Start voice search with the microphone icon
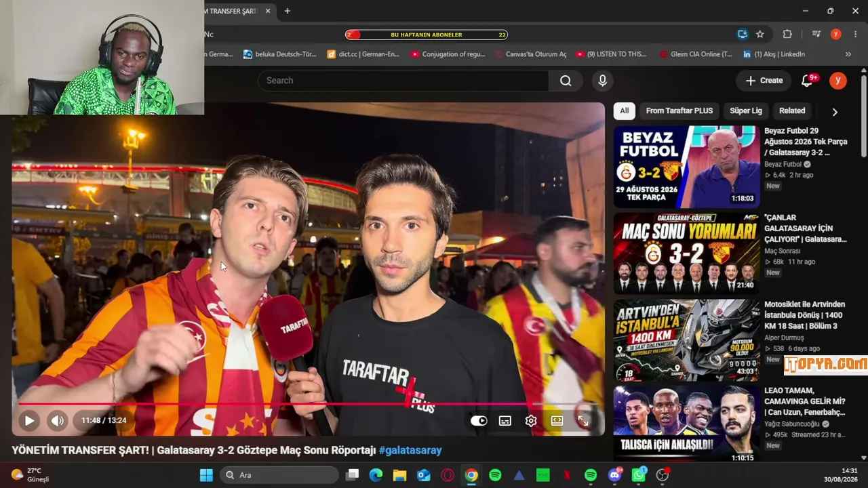Viewport: 868px width, 488px height. 602,81
